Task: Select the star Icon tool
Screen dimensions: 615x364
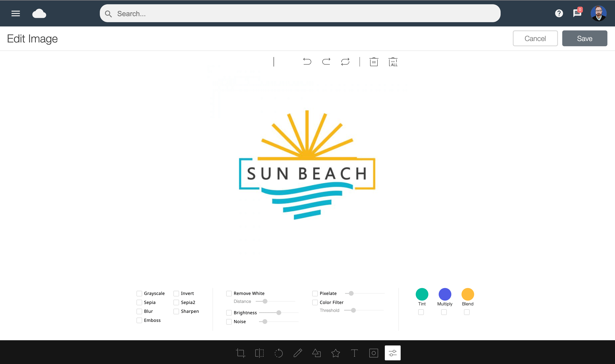Action: pos(335,353)
